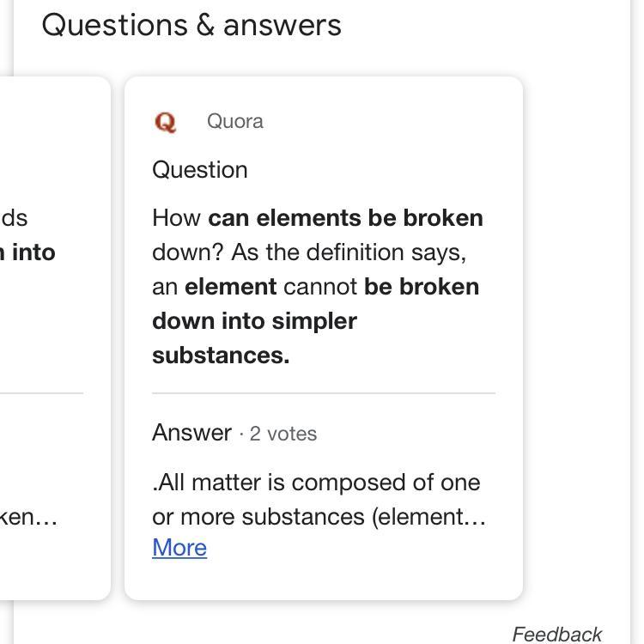Click the 'into' bold text on the left card
Viewport: 644px width, 644px height.
tap(33, 252)
